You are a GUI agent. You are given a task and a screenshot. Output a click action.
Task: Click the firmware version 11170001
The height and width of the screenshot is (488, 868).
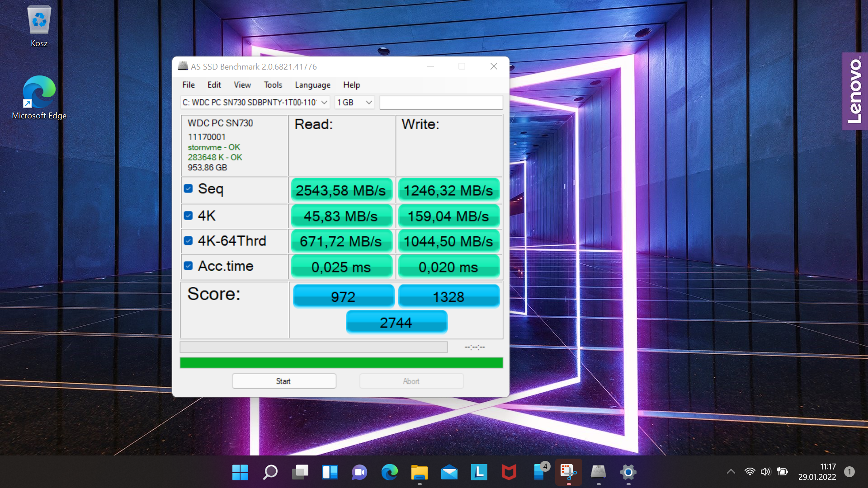click(x=207, y=137)
